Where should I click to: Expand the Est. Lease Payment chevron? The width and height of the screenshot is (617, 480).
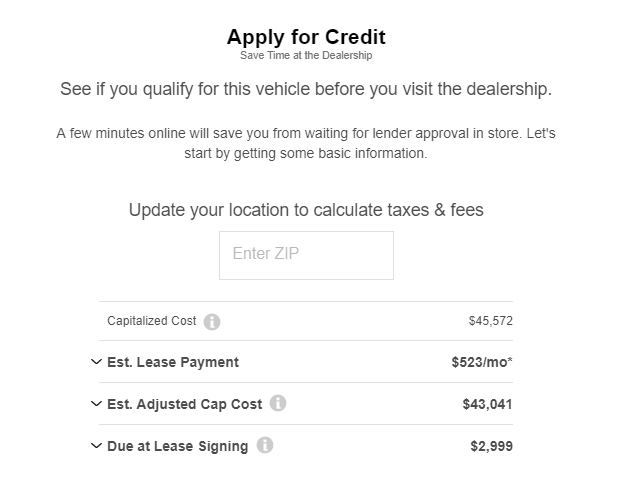coord(96,362)
